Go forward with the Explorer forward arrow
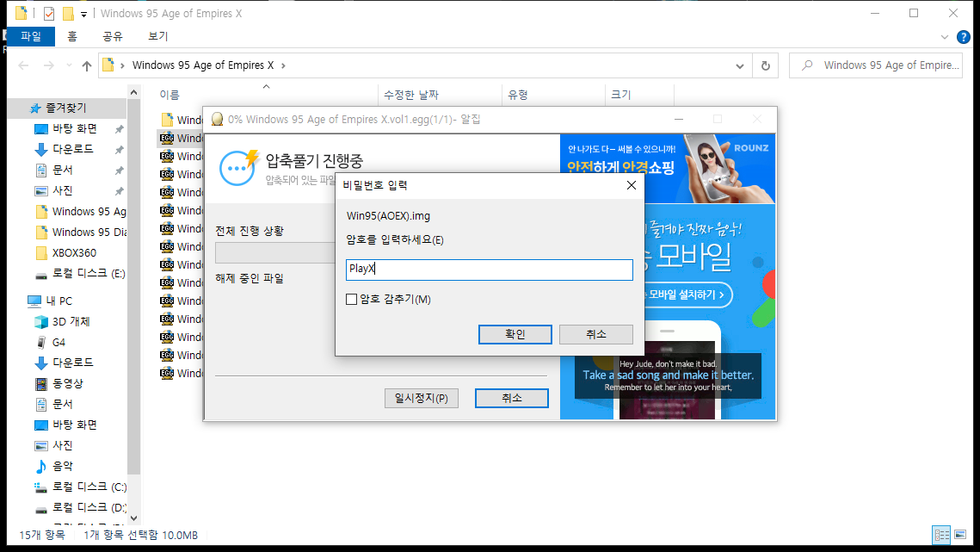This screenshot has height=552, width=980. point(49,65)
